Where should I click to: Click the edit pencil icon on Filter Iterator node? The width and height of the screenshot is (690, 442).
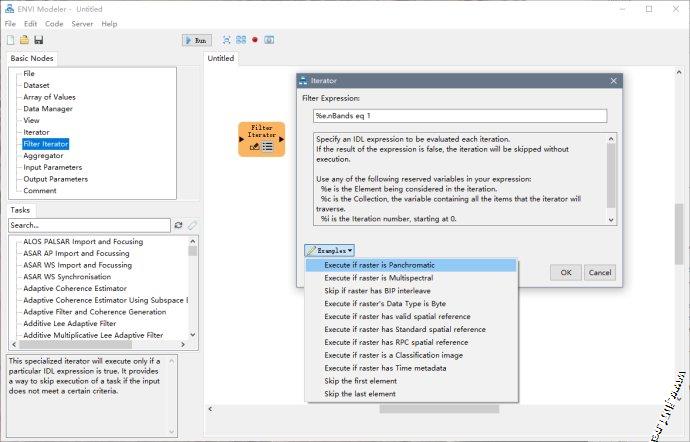254,147
